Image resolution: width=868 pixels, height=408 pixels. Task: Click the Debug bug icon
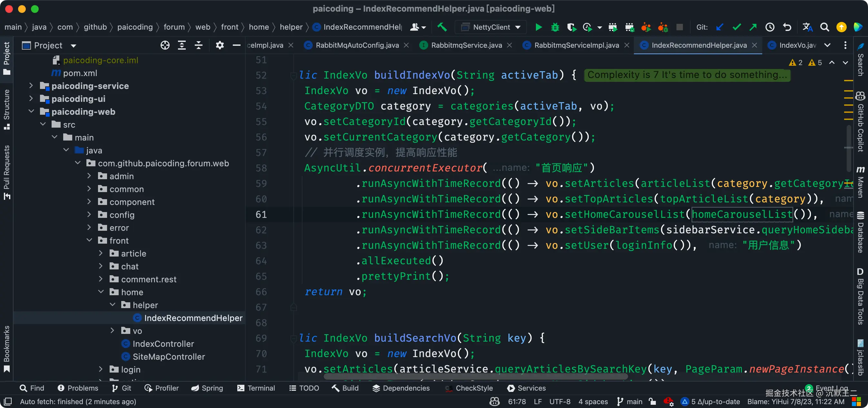555,27
